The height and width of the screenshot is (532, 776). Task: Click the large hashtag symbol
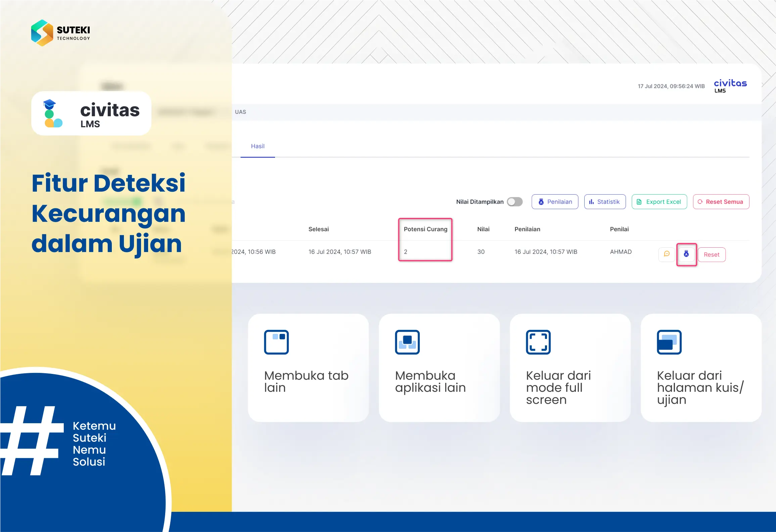tap(32, 441)
